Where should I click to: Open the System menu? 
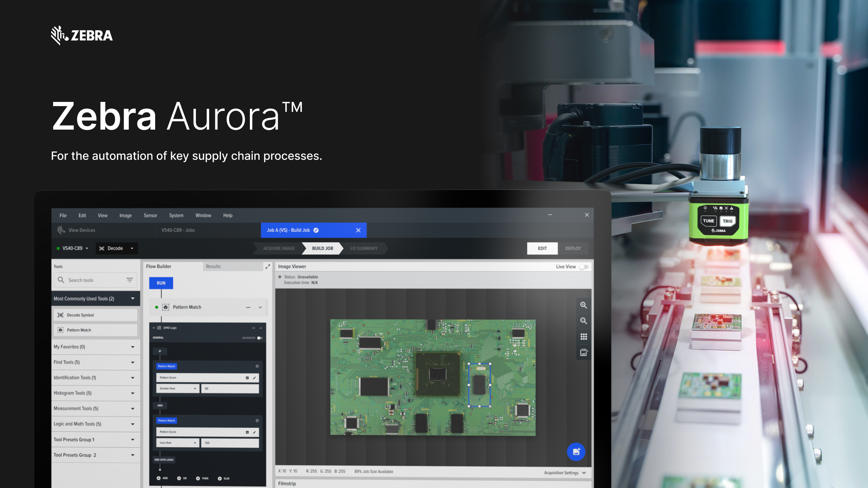[176, 215]
